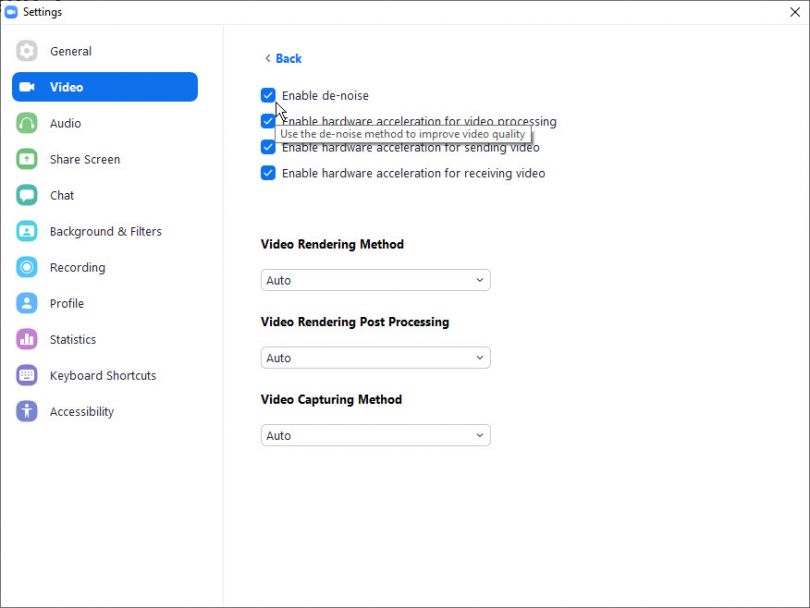Disable hardware acceleration for receiving video
The height and width of the screenshot is (608, 810).
coord(268,173)
